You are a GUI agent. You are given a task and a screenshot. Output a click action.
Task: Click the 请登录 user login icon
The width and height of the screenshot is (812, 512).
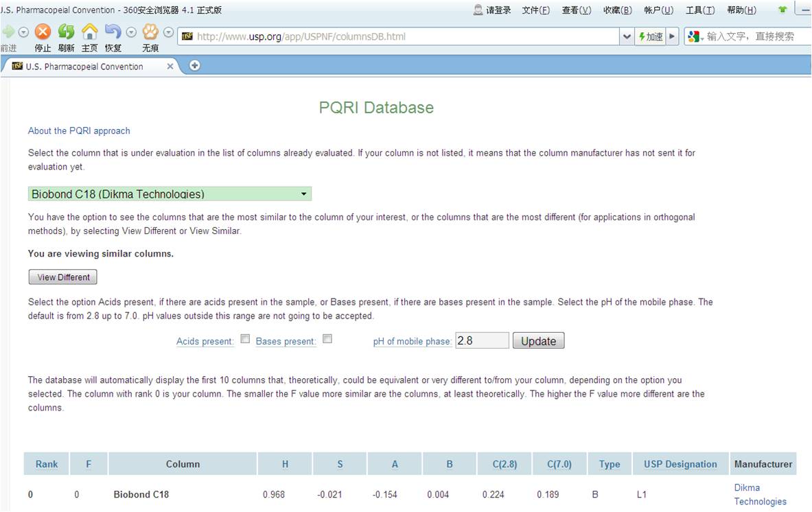[492, 10]
